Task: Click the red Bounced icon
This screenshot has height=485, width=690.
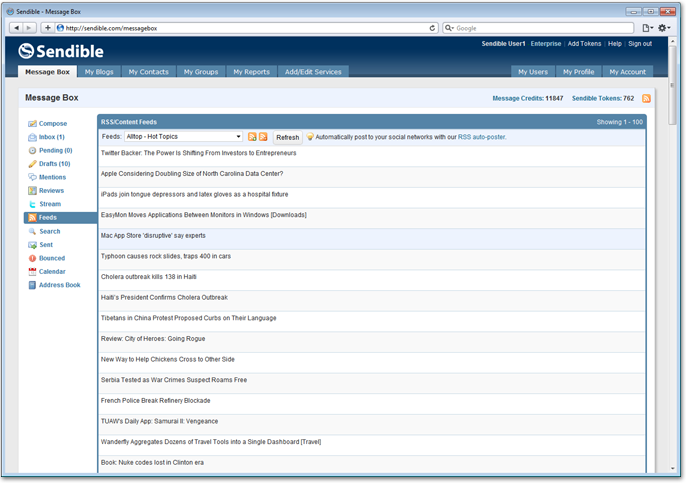Action: click(x=32, y=259)
